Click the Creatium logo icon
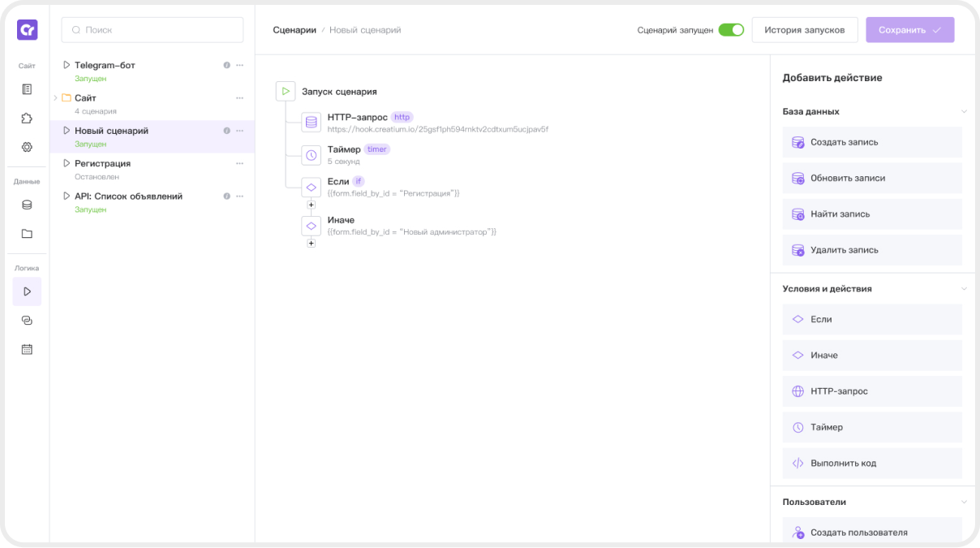 click(x=27, y=30)
